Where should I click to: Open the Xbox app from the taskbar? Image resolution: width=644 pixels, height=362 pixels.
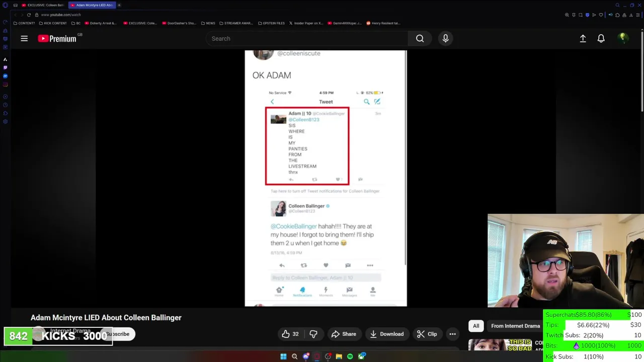click(x=361, y=356)
